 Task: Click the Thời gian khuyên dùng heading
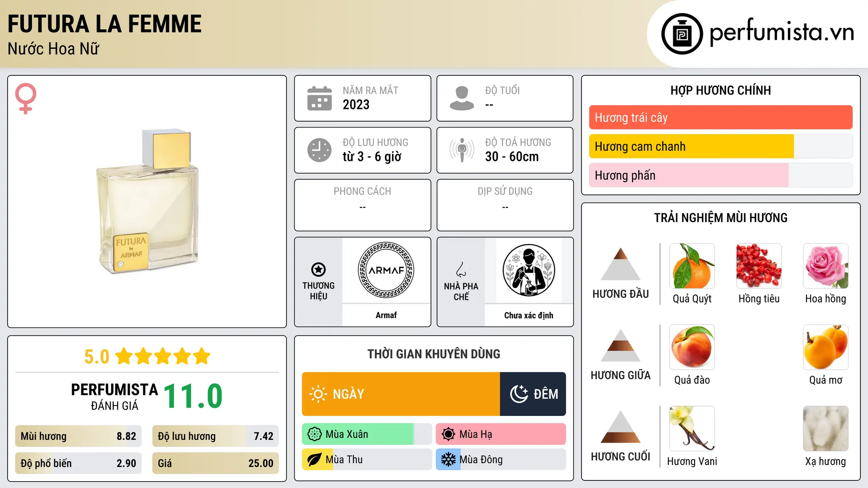434,354
